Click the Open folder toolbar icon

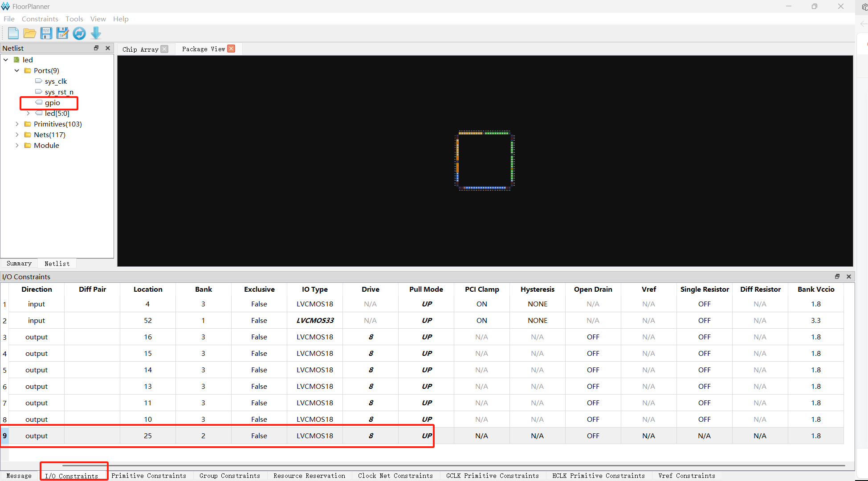(30, 33)
